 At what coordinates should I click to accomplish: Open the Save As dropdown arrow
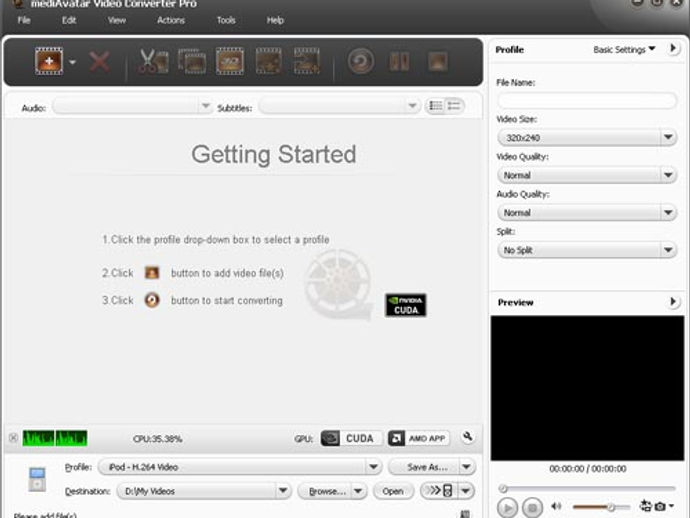coord(467,467)
